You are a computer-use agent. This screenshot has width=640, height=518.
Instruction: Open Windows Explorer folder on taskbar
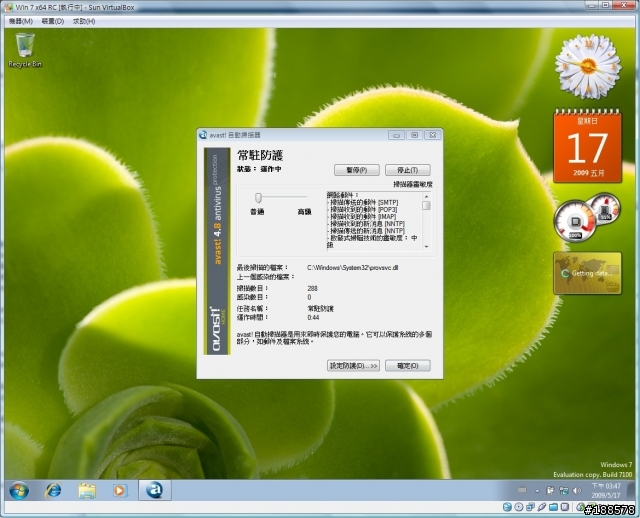pos(87,490)
